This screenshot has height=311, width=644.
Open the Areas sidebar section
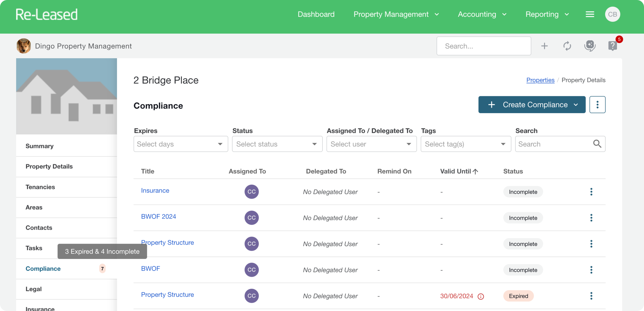coord(66,207)
